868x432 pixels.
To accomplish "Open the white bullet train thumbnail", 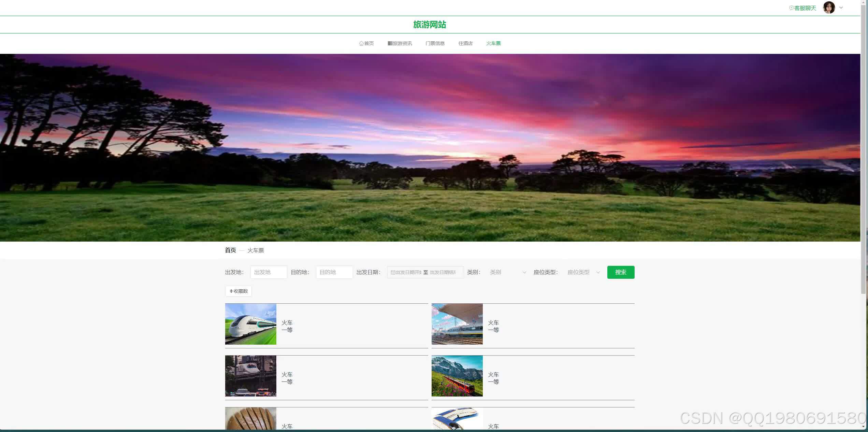I will click(251, 324).
